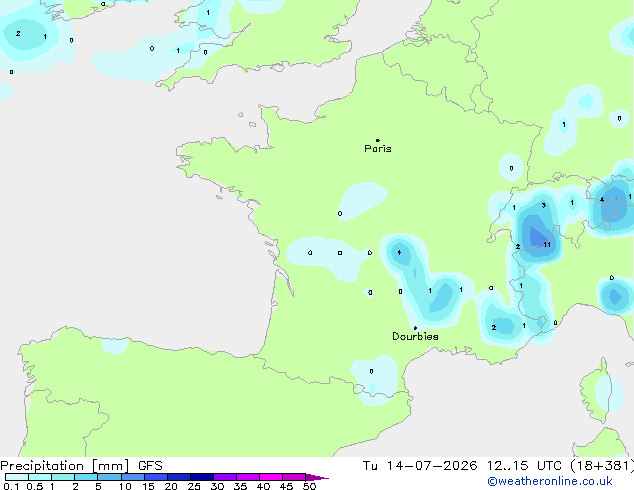Pick legend swatch between 25 and 30
Viewport: 634px width, 490px height.
[202, 477]
